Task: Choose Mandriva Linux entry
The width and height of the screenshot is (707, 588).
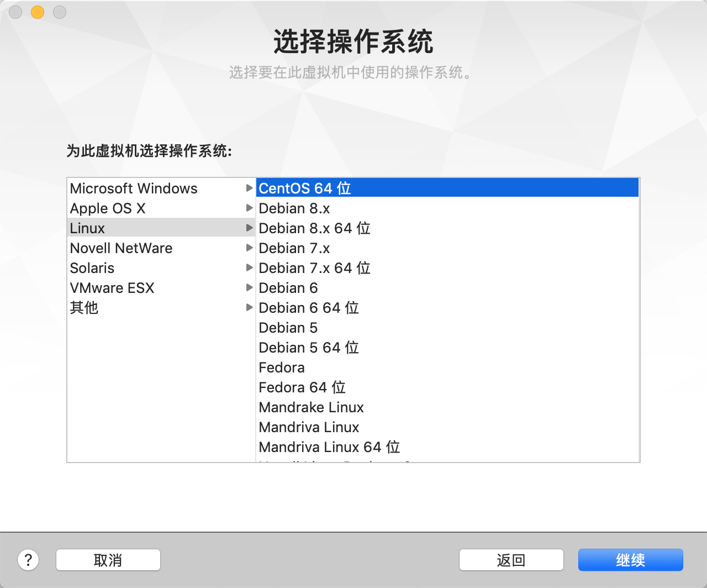Action: (x=447, y=427)
